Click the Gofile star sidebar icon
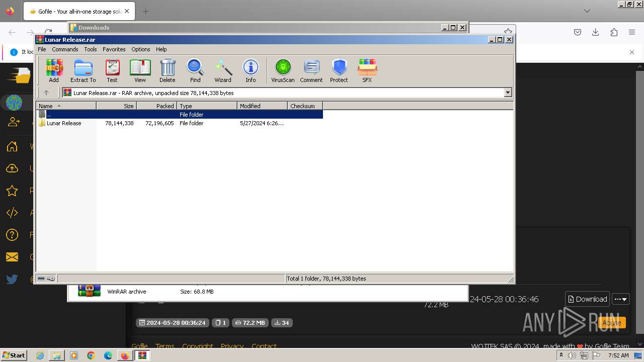The height and width of the screenshot is (362, 644). [x=12, y=191]
